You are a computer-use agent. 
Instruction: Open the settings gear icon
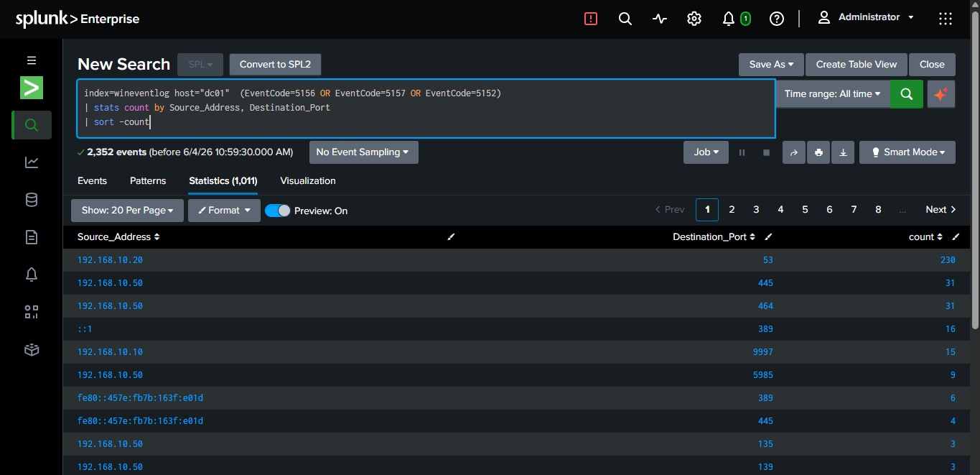tap(694, 19)
